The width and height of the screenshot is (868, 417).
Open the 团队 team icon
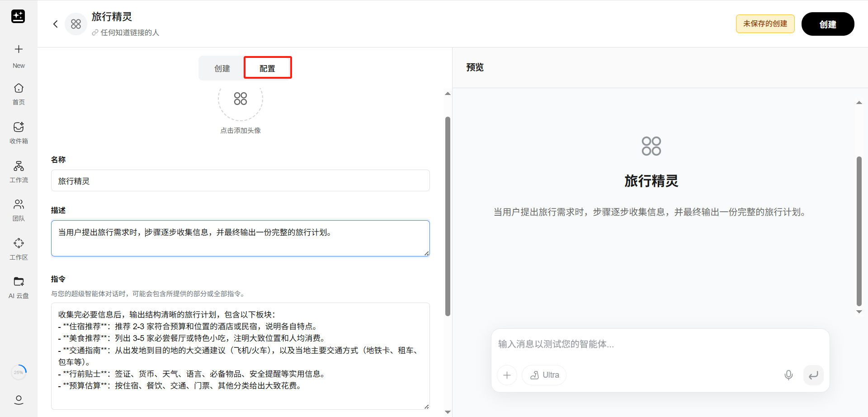coord(19,204)
